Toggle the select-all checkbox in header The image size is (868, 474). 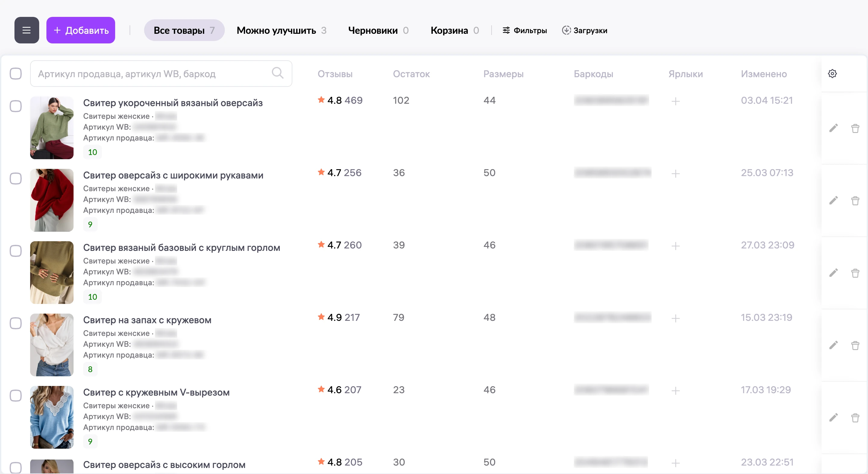15,74
